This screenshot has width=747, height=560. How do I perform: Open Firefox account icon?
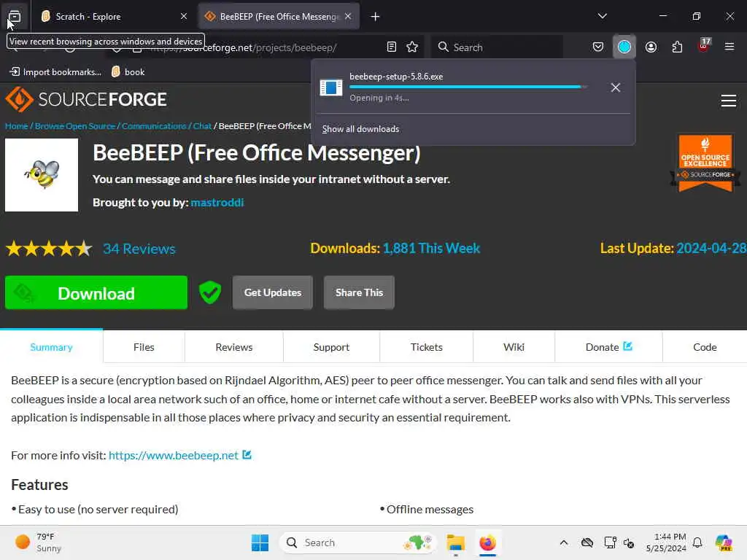(x=651, y=47)
